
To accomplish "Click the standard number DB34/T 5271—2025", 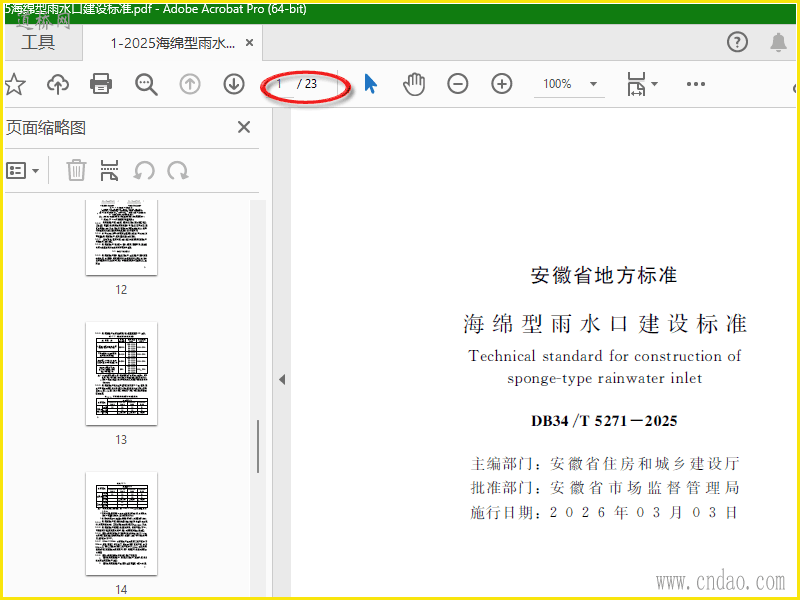I will pyautogui.click(x=604, y=421).
